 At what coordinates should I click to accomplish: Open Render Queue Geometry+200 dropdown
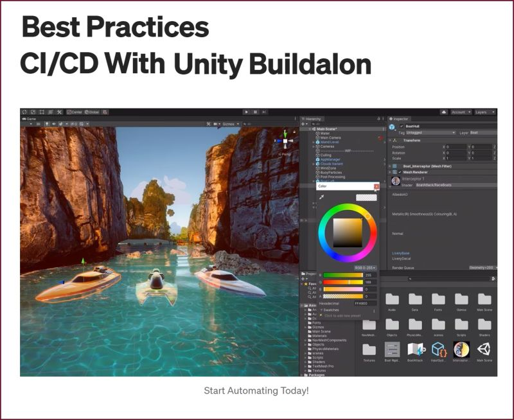pyautogui.click(x=483, y=268)
